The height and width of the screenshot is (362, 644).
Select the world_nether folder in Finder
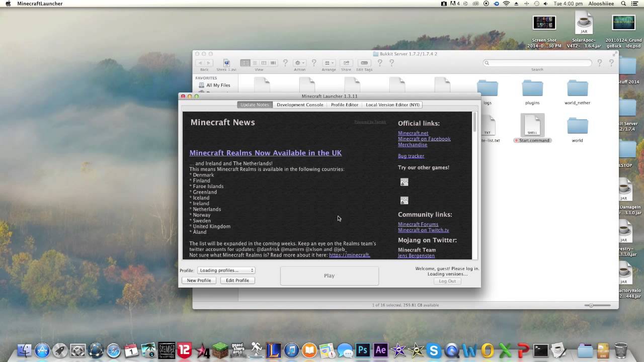(x=577, y=92)
